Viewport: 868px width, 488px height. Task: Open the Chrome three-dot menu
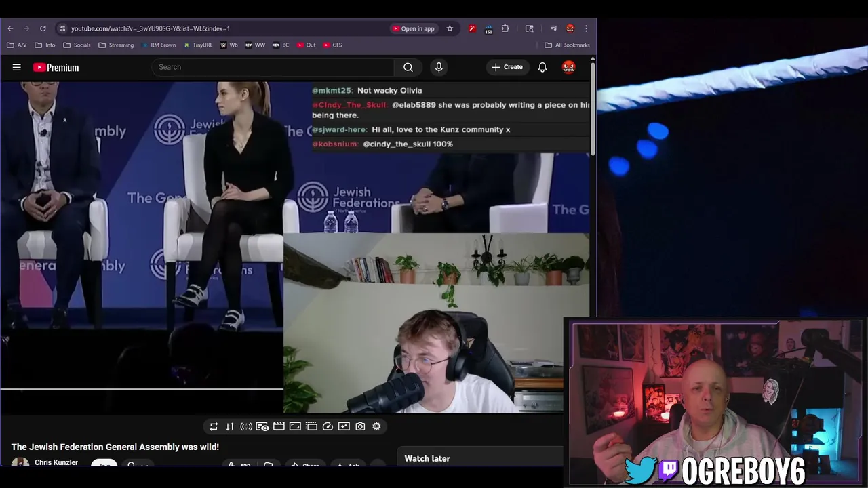586,28
